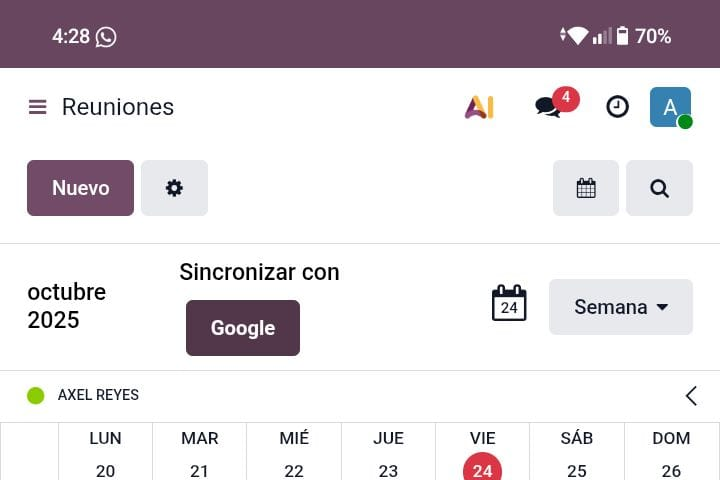Open conversations with 4 unread messages
The image size is (720, 480).
coord(549,107)
